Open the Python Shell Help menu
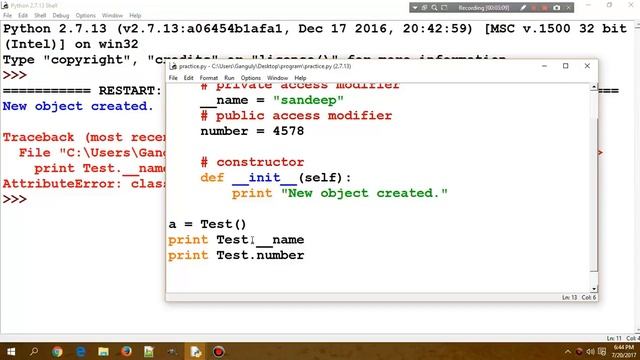 click(135, 16)
